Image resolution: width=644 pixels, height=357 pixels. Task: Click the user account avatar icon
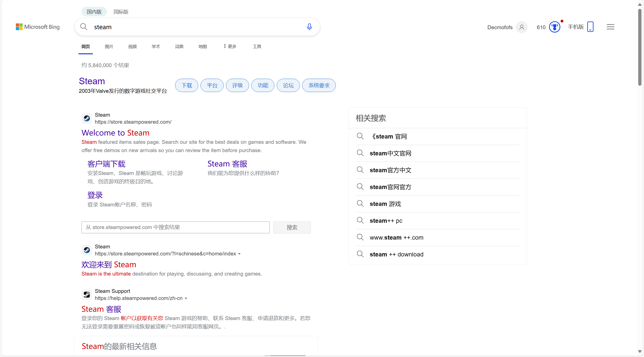(522, 27)
